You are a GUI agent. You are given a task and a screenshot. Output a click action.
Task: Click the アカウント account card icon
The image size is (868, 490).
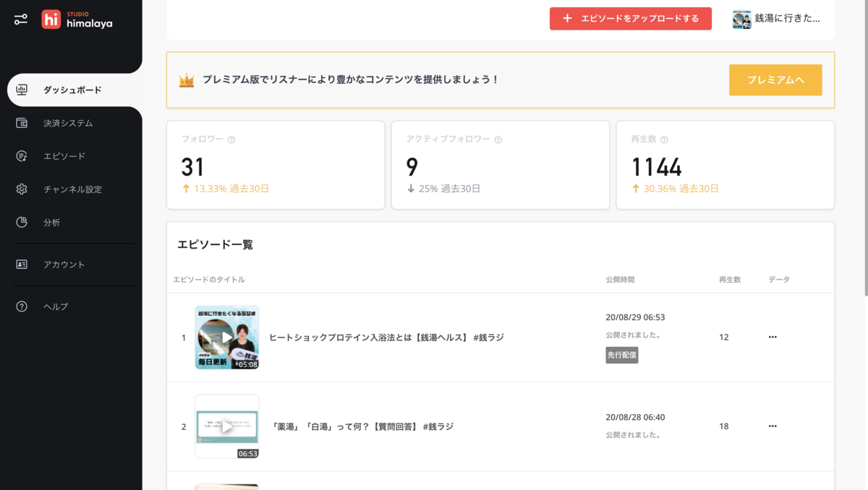[22, 265]
